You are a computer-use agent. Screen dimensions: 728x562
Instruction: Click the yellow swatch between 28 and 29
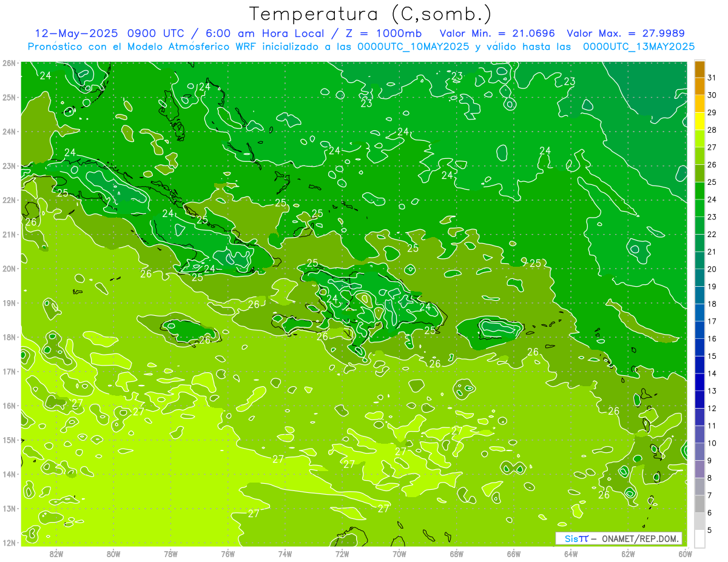coord(699,121)
